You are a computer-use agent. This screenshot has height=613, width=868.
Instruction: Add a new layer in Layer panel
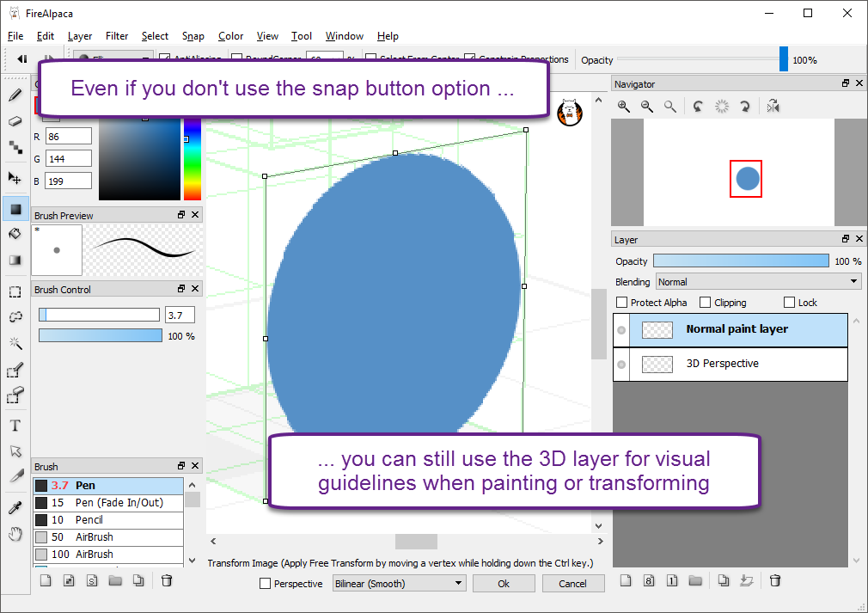626,580
